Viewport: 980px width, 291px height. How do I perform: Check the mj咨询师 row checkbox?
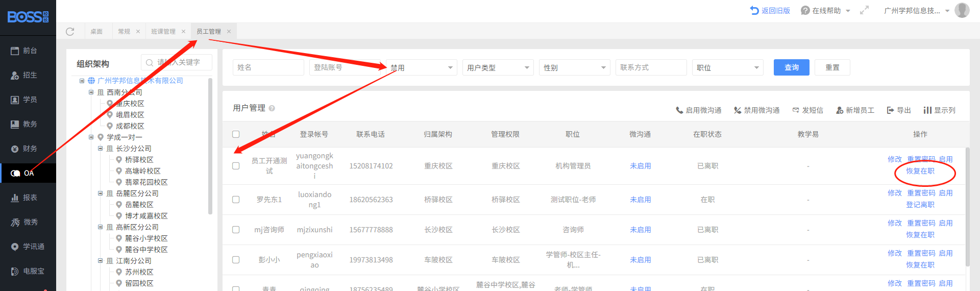coord(236,230)
